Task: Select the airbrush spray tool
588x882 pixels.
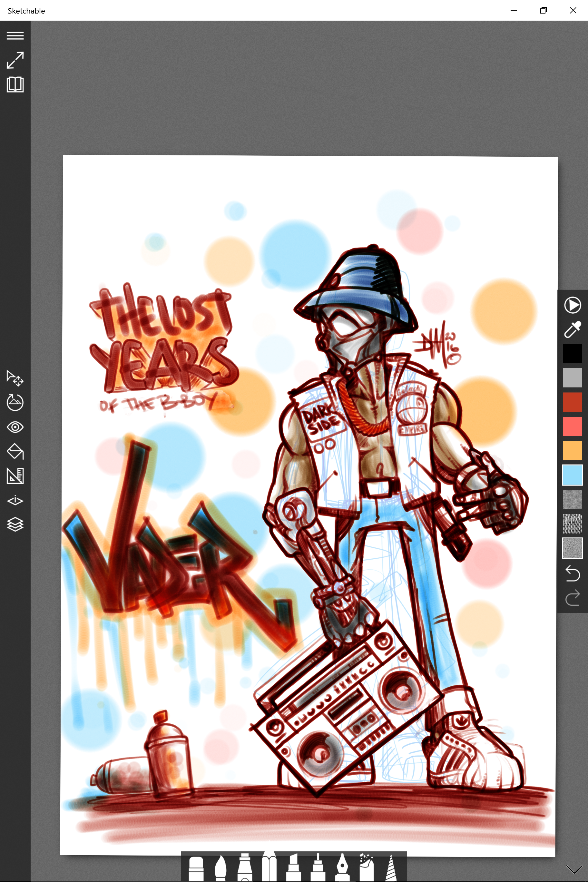Action: coord(367,868)
